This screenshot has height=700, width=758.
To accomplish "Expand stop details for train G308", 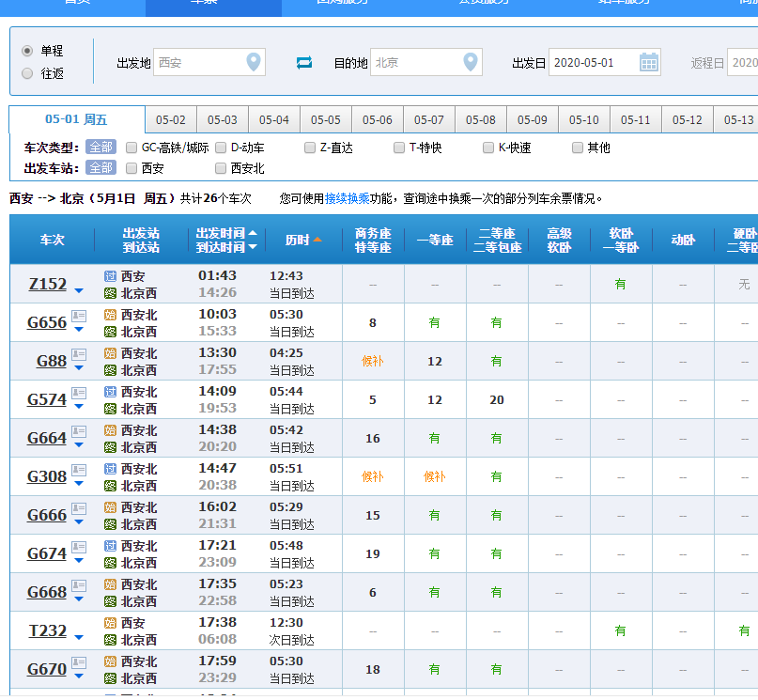I will pos(79,484).
